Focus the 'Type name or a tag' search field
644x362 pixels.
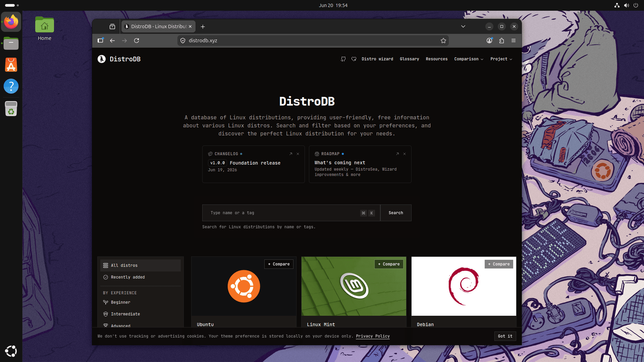click(291, 213)
